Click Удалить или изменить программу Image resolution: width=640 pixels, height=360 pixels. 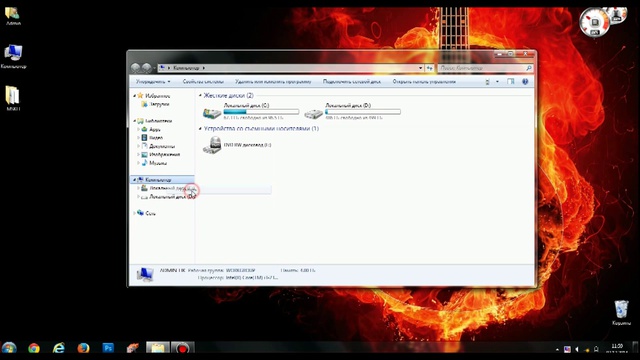pyautogui.click(x=273, y=82)
